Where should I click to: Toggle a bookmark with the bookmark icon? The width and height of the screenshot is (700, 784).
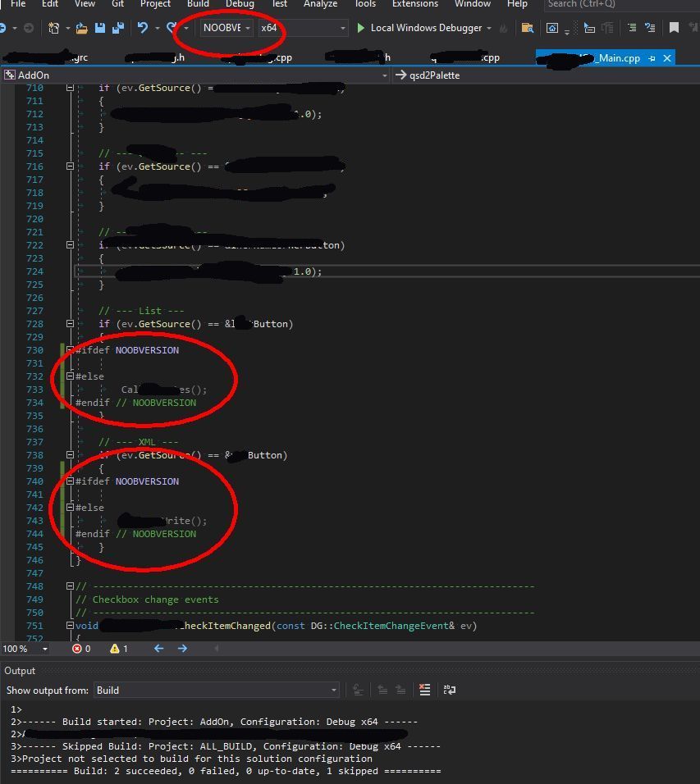click(x=674, y=28)
